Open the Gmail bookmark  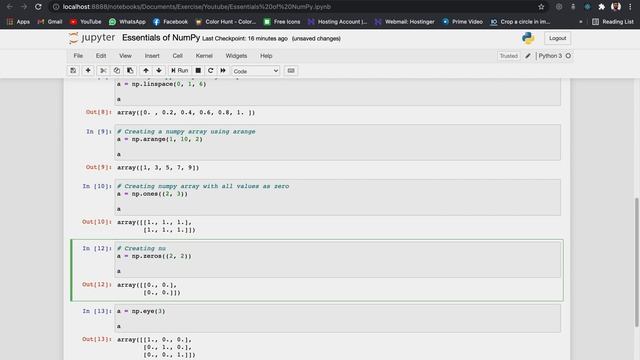50,22
